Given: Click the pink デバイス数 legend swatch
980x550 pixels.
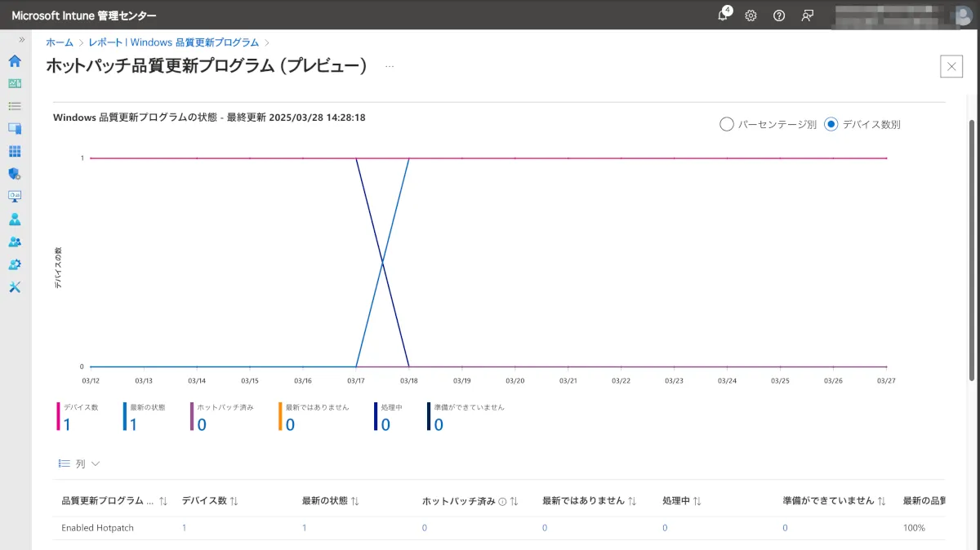Looking at the screenshot, I should pyautogui.click(x=58, y=416).
